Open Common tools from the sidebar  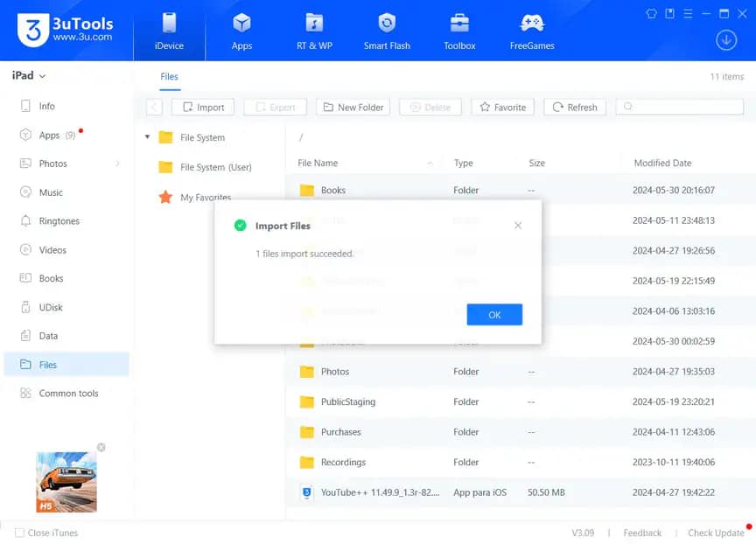[x=66, y=393]
